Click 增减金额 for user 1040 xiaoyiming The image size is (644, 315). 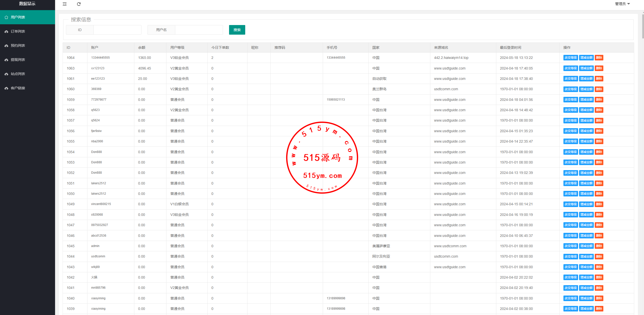586,298
